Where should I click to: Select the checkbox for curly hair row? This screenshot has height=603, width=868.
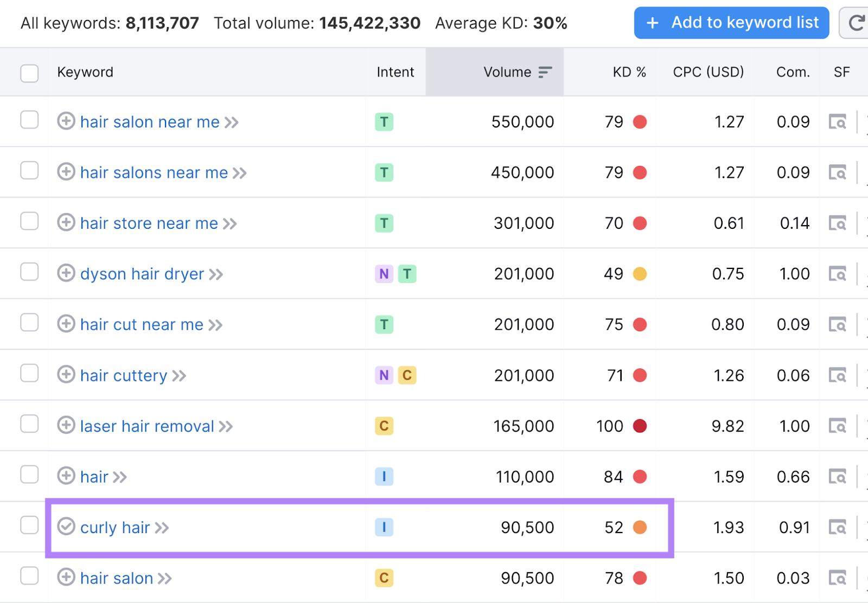(x=29, y=527)
